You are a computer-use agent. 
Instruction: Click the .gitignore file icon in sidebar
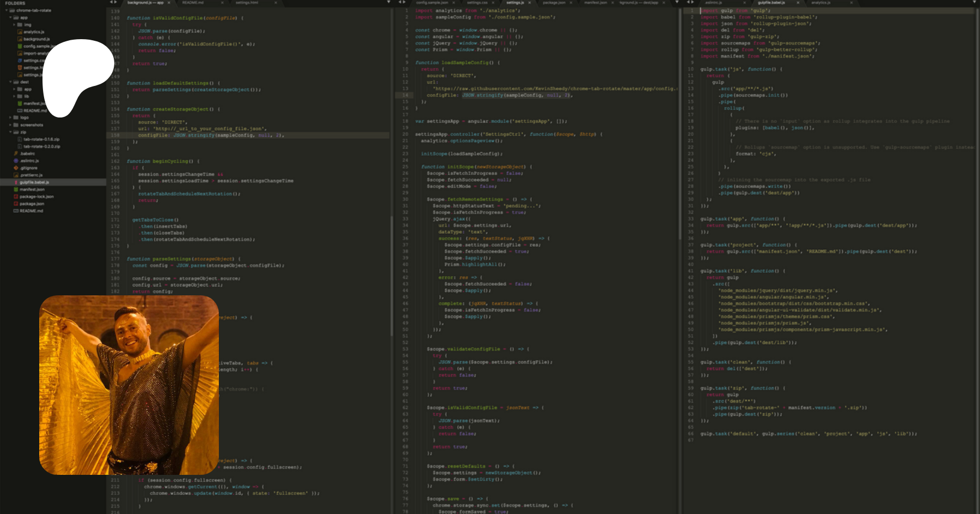16,168
